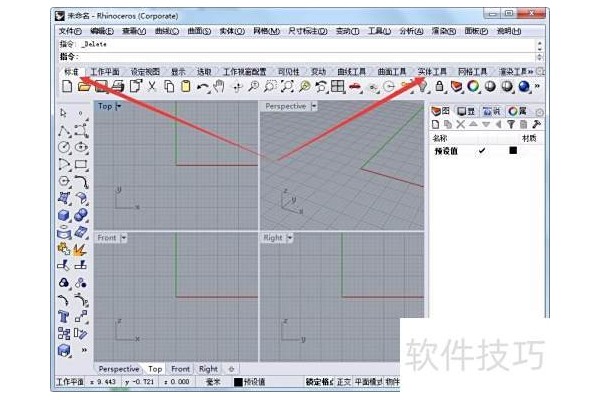Select Front viewport tab at bottom
Viewport: 600px width, 400px height.
(x=180, y=369)
